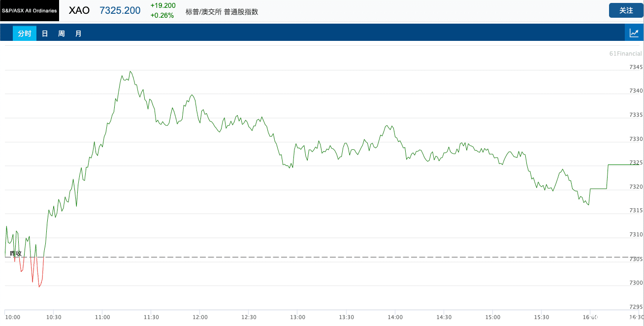Click the 昨收 previous close label
644x326 pixels.
pyautogui.click(x=16, y=254)
